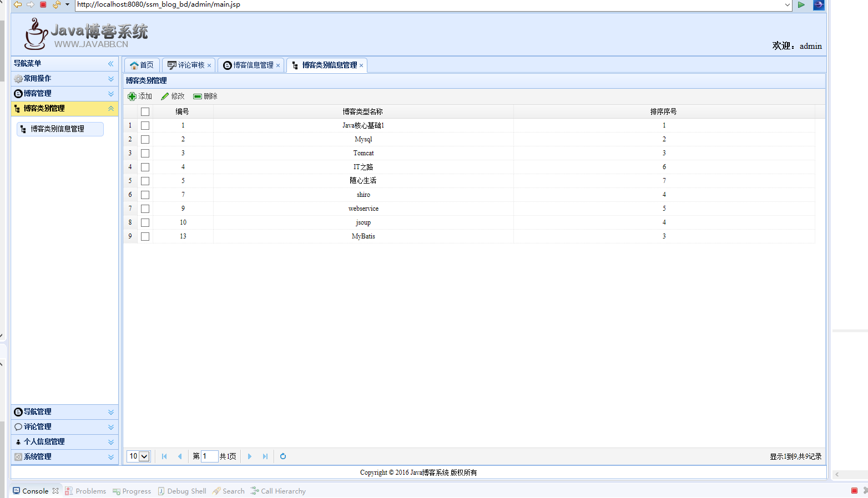This screenshot has height=498, width=868.
Task: Click the green add (添加) icon
Action: tap(132, 96)
